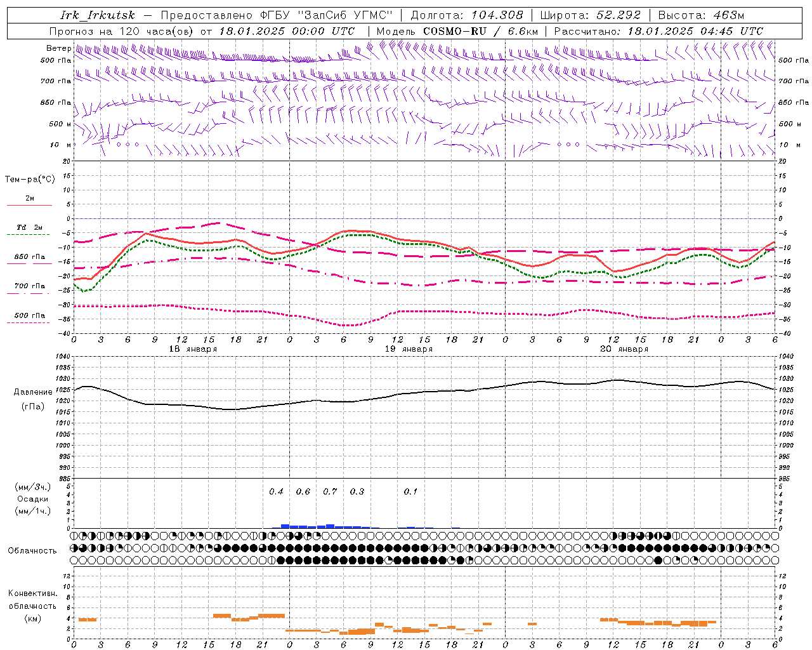The height and width of the screenshot is (650, 812).
Task: Select the 700 гПа temperature legend label
Action: (30, 286)
